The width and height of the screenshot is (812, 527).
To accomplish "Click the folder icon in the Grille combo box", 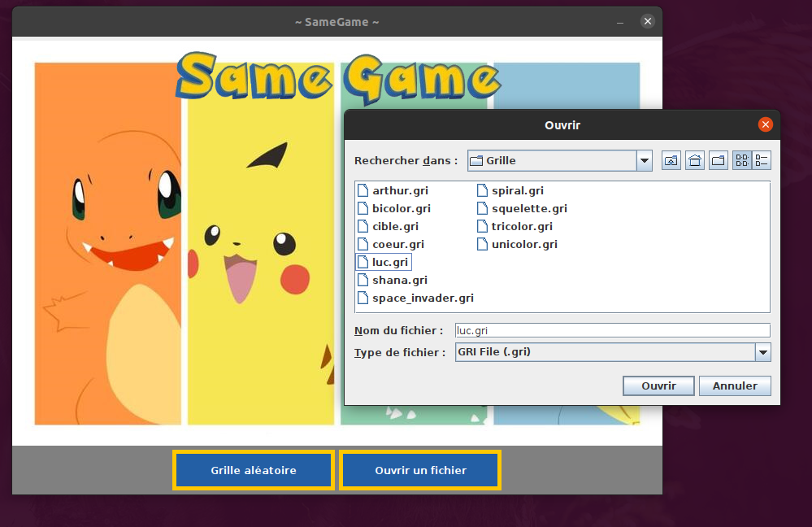I will tap(476, 161).
